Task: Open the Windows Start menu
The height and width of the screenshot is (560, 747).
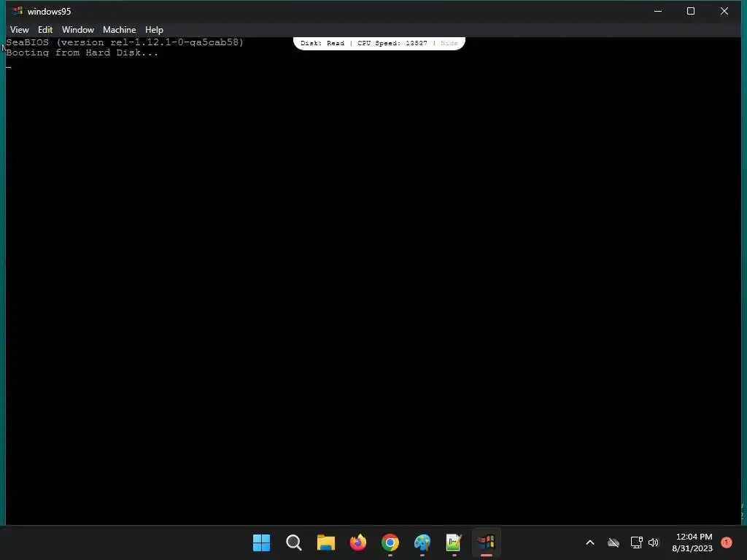Action: click(x=262, y=542)
